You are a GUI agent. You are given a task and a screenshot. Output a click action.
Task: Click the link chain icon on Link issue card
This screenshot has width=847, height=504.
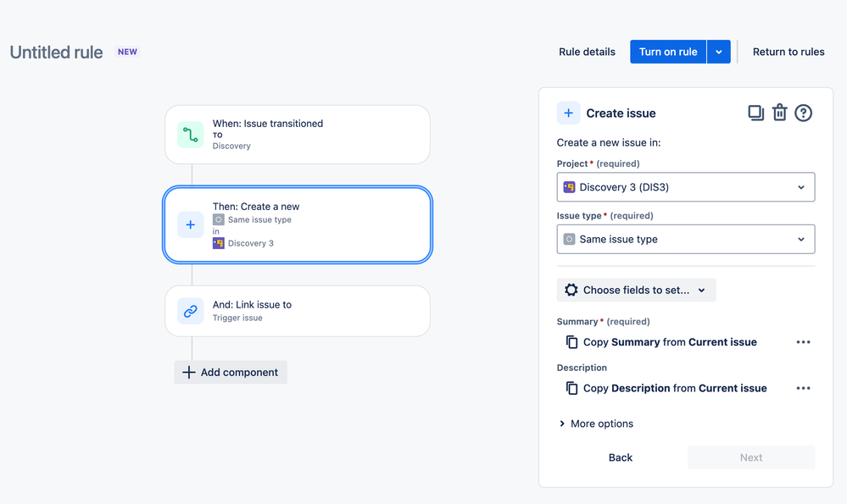[x=190, y=312]
